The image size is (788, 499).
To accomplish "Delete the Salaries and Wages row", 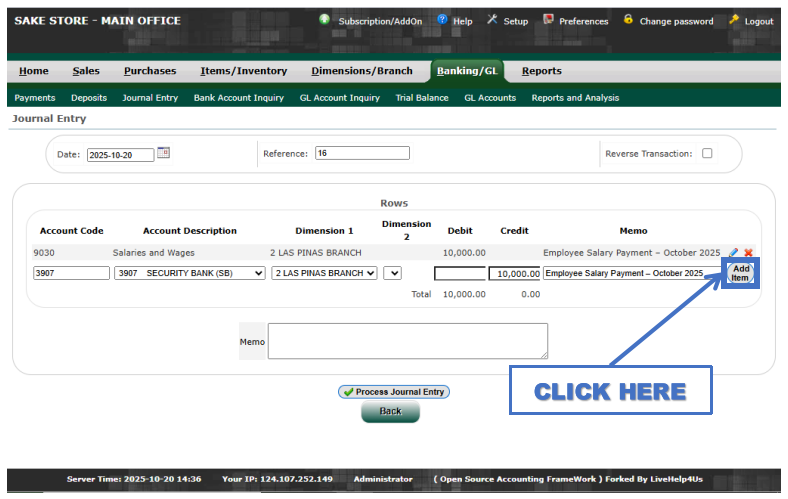I will pyautogui.click(x=748, y=253).
